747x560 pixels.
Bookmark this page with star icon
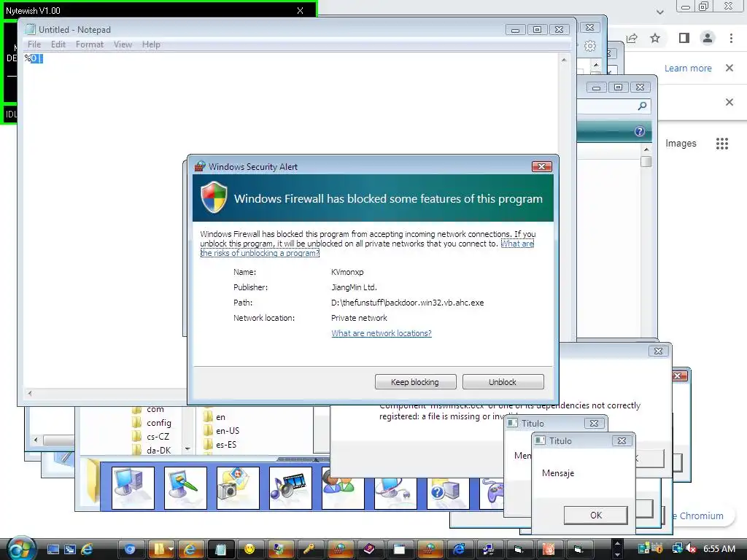(x=655, y=38)
